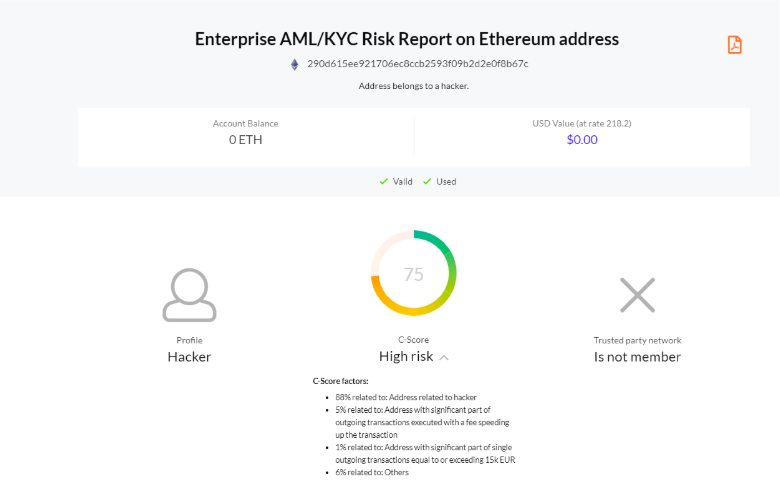Click the X icon for trusted party network
The height and width of the screenshot is (485, 780).
[637, 295]
